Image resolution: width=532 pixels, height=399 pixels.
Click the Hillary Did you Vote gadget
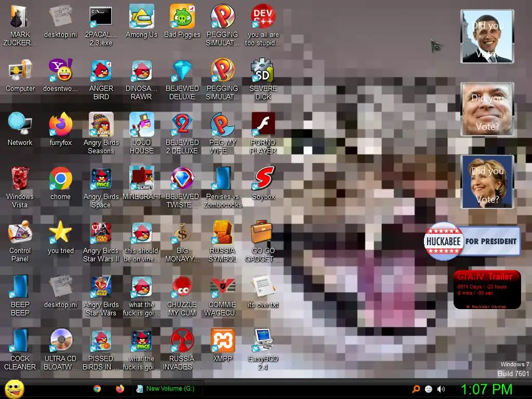coord(487,182)
